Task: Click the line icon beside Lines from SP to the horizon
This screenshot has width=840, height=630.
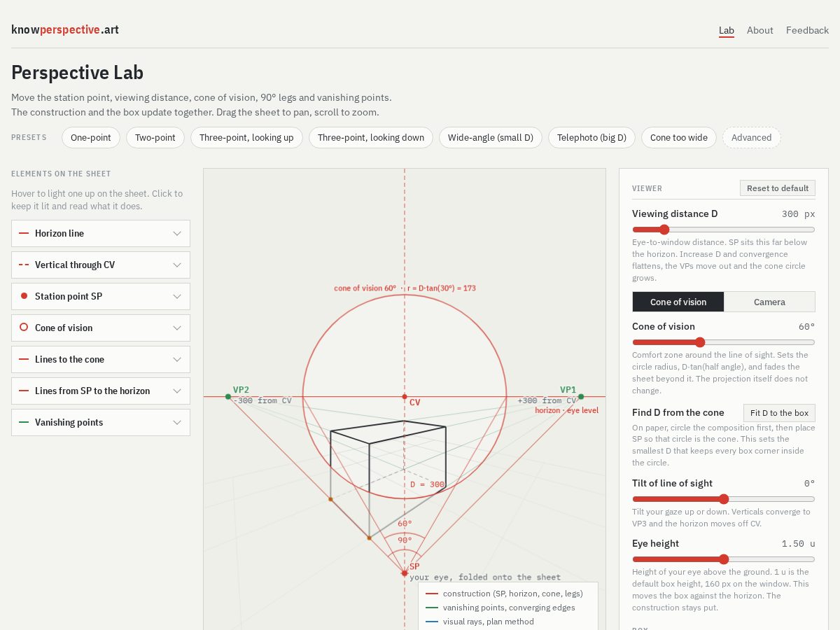Action: pos(24,391)
